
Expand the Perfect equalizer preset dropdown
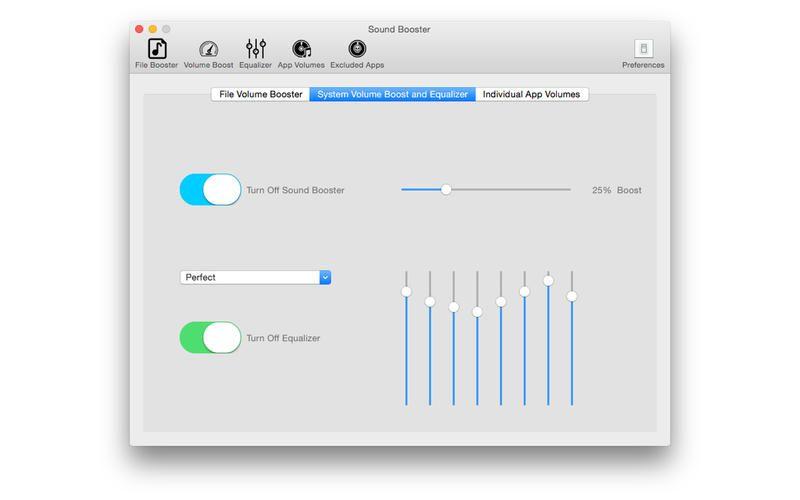(250, 277)
